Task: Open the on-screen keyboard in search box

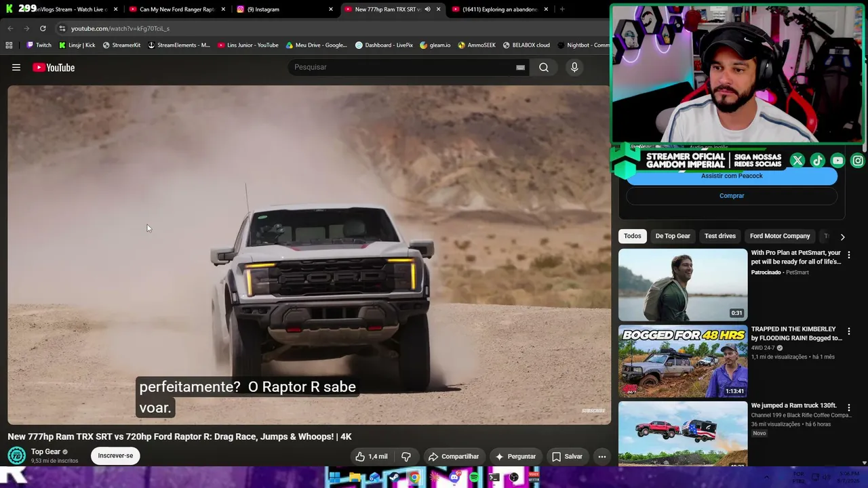Action: tap(520, 67)
